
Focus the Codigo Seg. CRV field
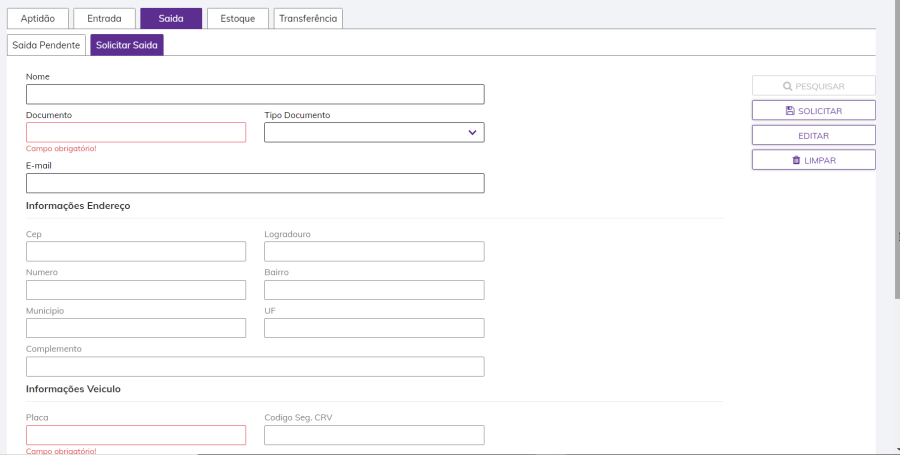pyautogui.click(x=374, y=435)
